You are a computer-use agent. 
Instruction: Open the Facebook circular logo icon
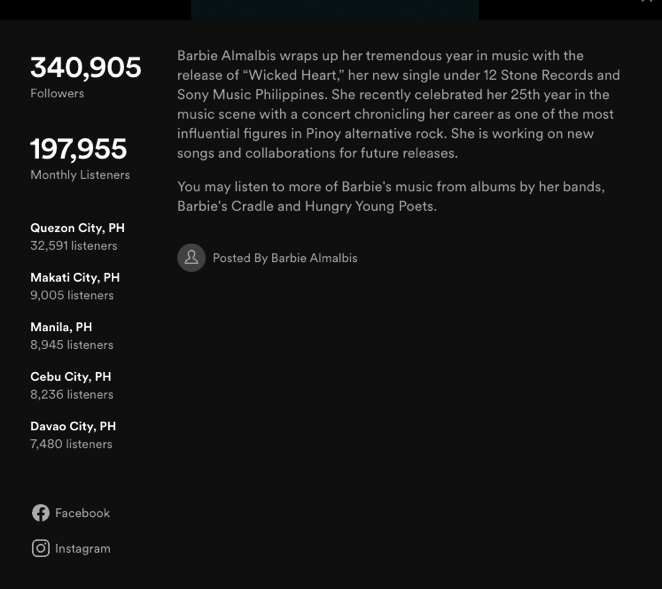click(x=41, y=513)
